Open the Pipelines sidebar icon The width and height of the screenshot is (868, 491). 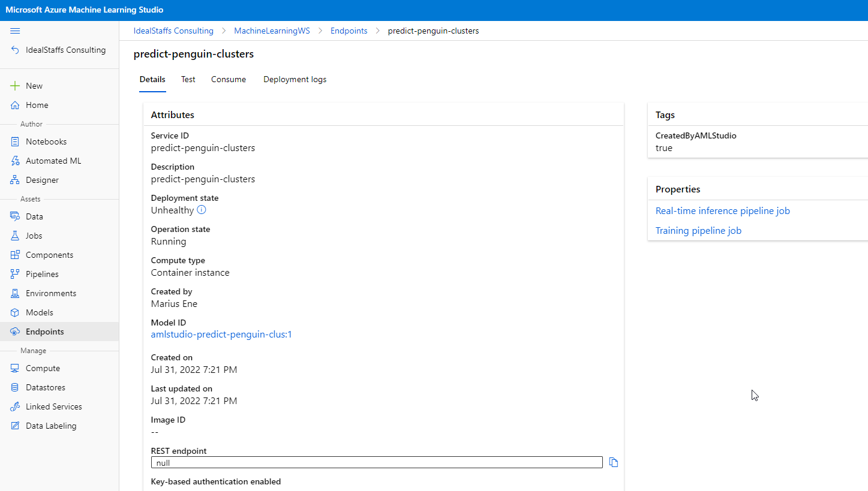click(x=15, y=274)
